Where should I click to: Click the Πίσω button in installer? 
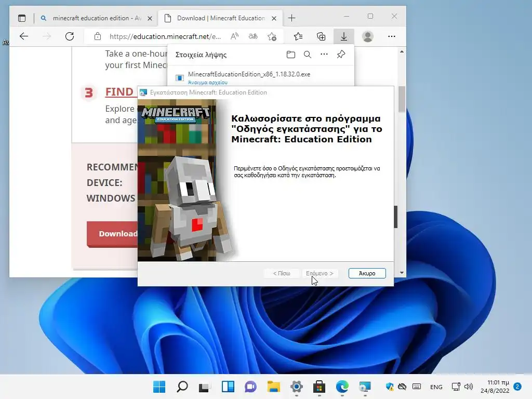pyautogui.click(x=282, y=273)
